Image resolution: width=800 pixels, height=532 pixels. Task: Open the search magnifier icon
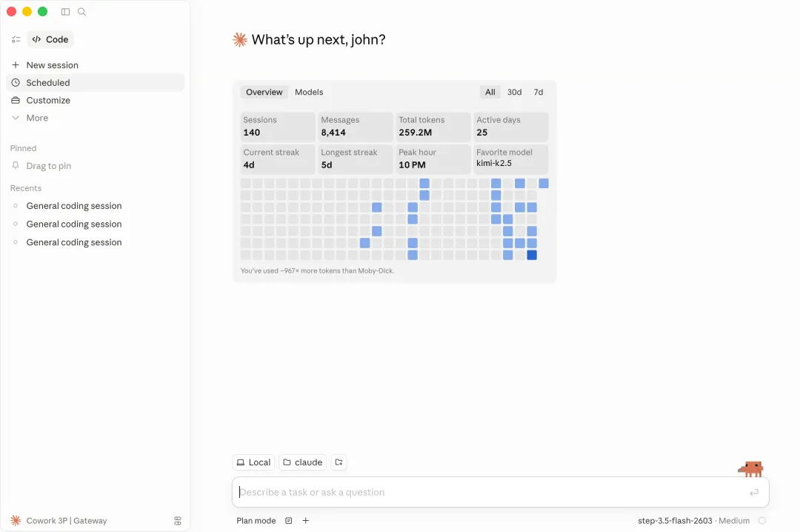81,12
